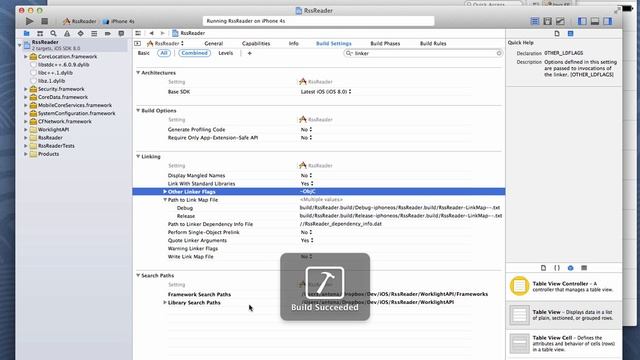Collapse the Build Options section
The width and height of the screenshot is (640, 360).
pyautogui.click(x=138, y=111)
